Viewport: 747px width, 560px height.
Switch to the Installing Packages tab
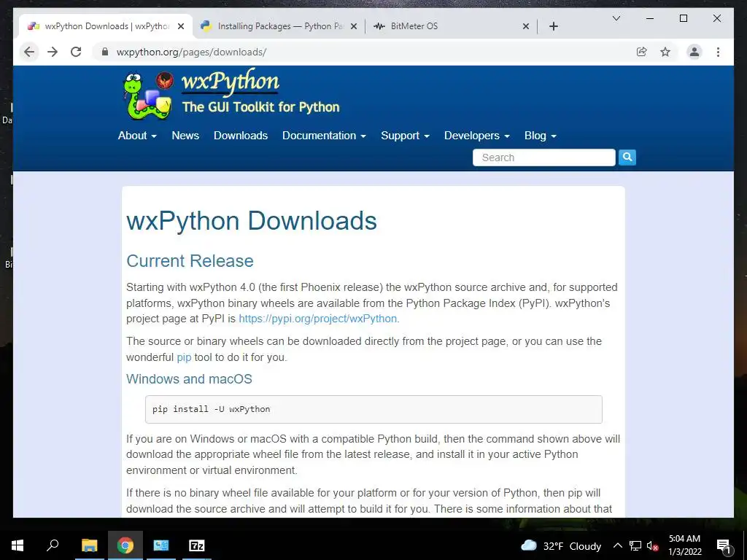(279, 26)
